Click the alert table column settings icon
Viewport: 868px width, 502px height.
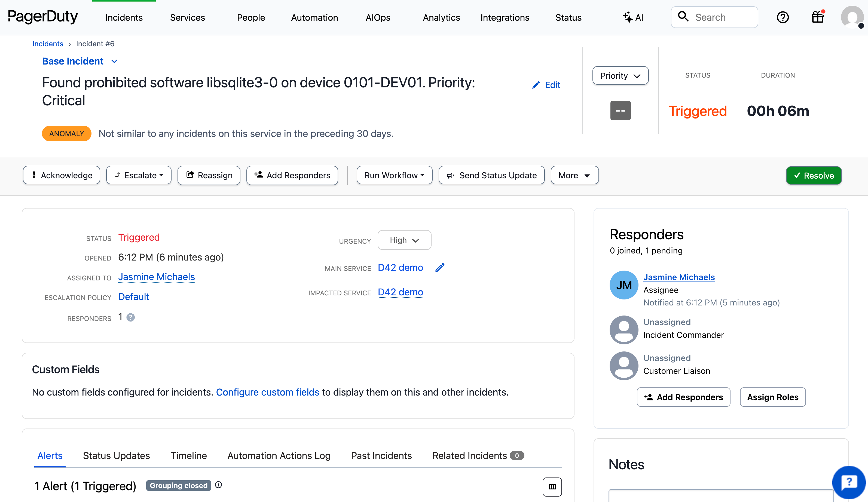coord(552,487)
